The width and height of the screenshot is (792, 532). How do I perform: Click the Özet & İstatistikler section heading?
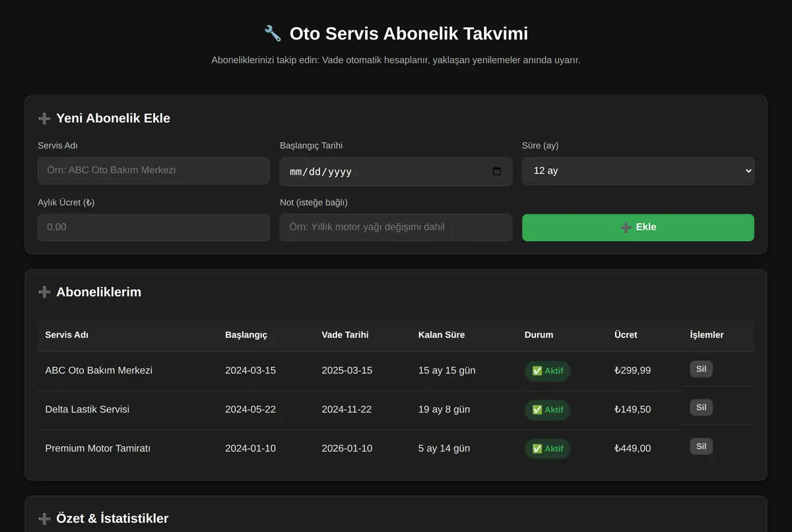point(112,519)
